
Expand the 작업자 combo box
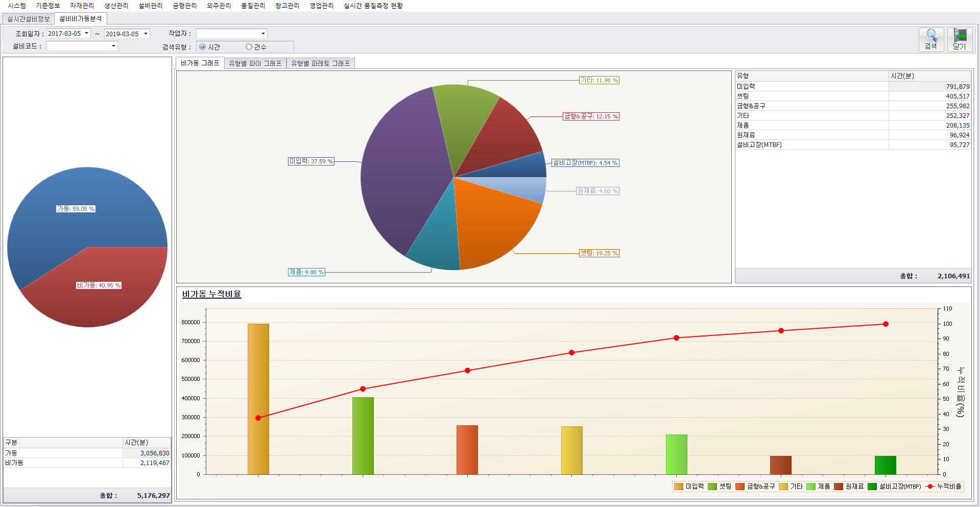point(263,34)
